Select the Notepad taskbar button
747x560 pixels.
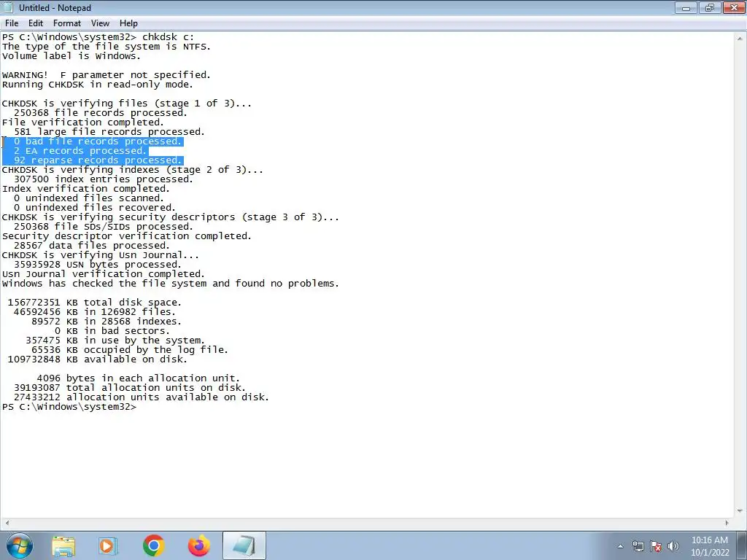[x=244, y=545]
